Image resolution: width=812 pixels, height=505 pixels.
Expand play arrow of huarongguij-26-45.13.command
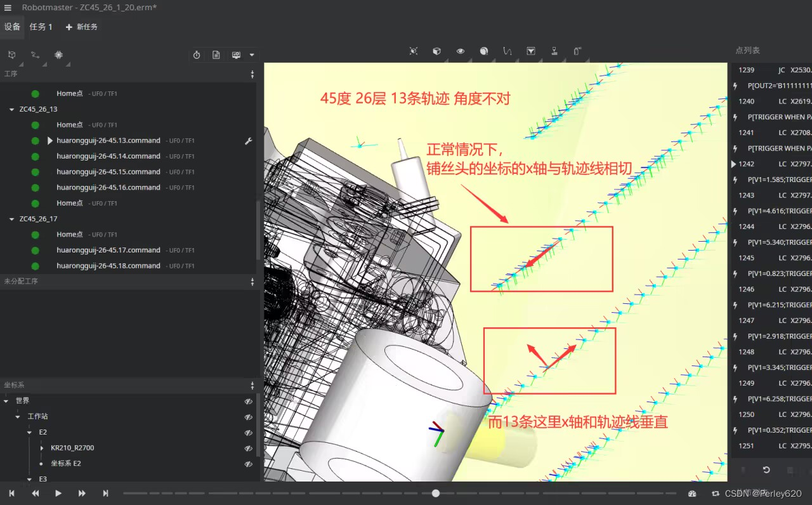click(50, 141)
